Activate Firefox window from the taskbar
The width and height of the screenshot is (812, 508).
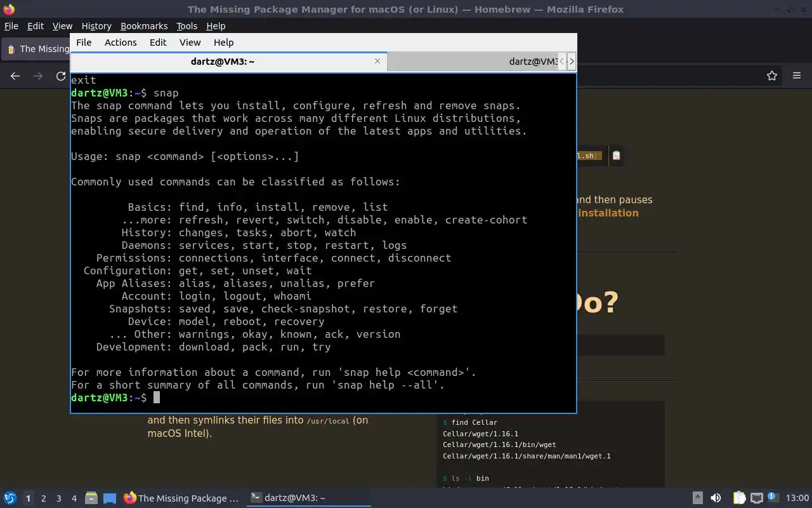click(182, 498)
